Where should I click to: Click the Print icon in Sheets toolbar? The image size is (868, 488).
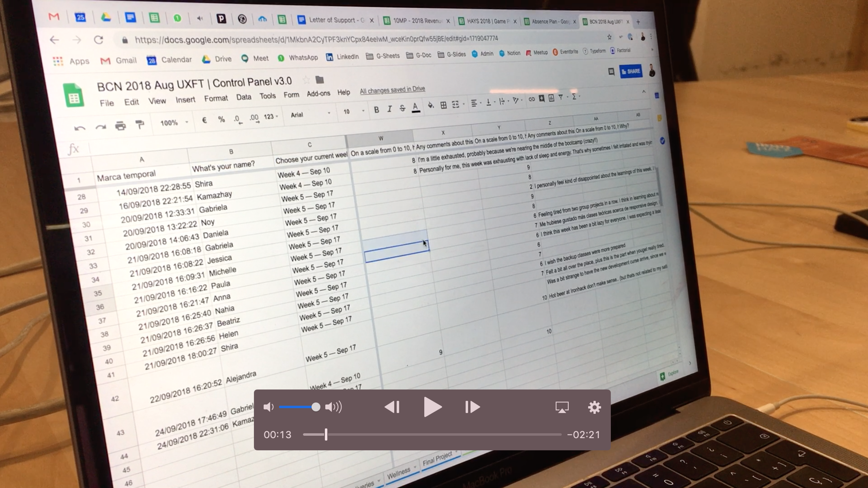click(x=120, y=126)
